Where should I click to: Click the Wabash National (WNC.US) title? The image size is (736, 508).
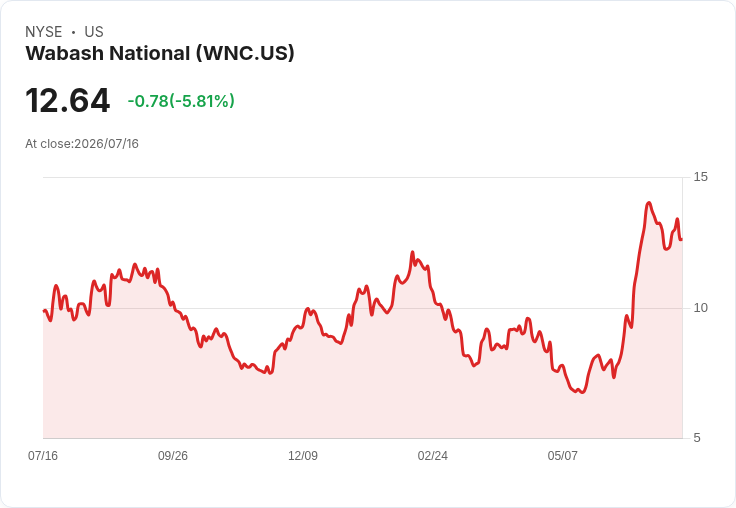click(160, 54)
